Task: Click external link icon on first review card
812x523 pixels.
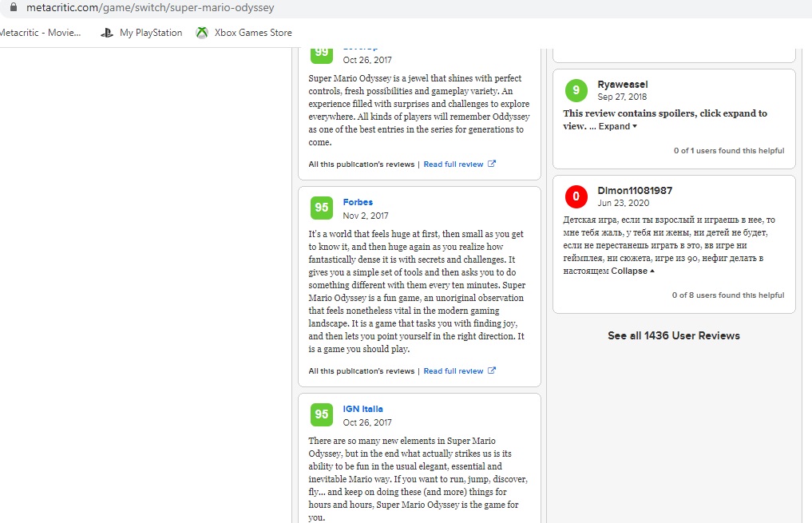Action: (492, 164)
